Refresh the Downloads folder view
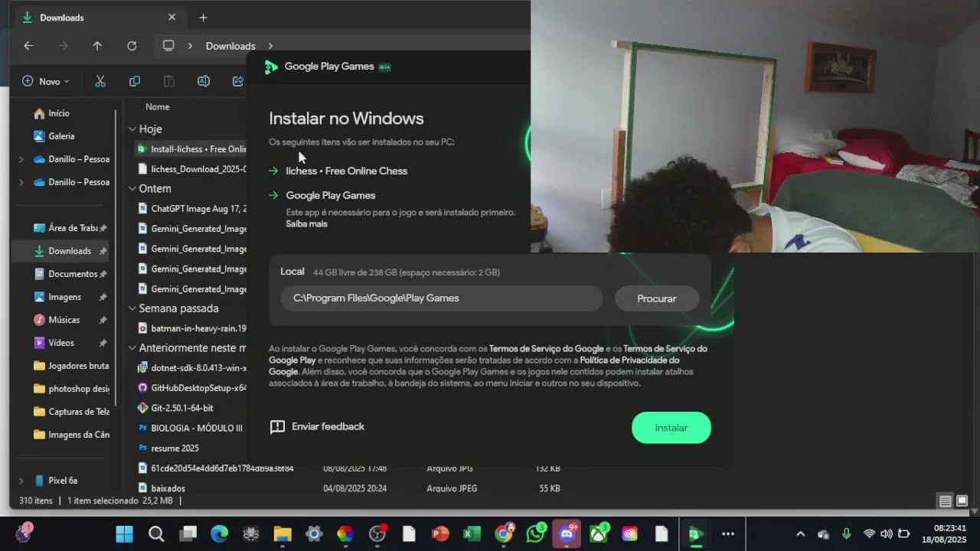This screenshot has width=980, height=551. click(x=132, y=46)
